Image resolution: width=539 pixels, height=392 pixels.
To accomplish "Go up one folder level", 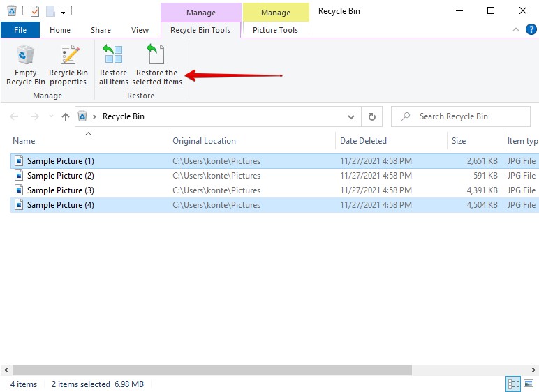I will point(66,116).
